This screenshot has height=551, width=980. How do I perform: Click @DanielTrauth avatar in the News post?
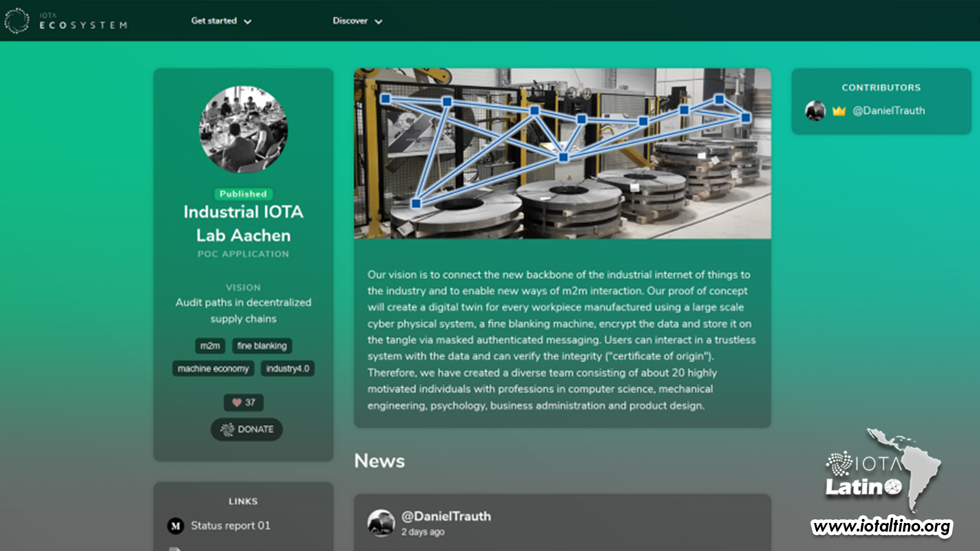pos(381,523)
